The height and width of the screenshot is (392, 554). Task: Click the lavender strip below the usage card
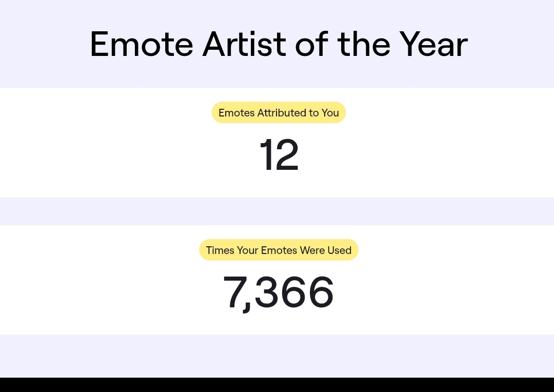pos(277,356)
